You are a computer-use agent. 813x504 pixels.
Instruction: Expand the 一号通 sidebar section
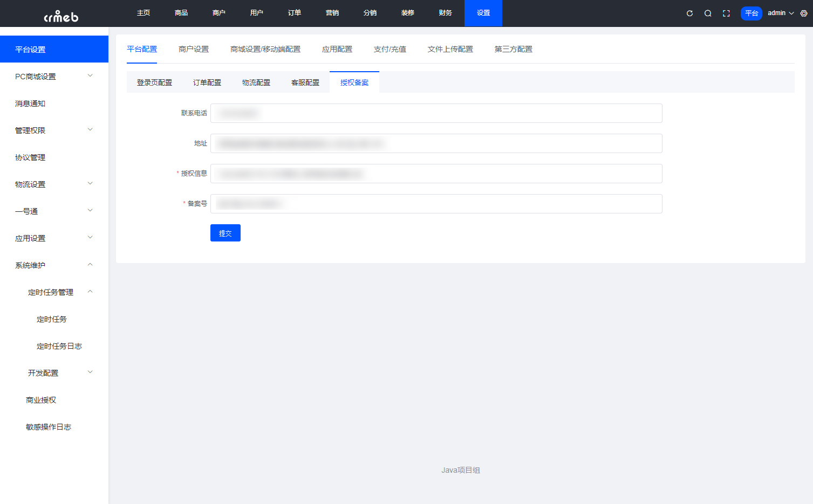[x=54, y=211]
